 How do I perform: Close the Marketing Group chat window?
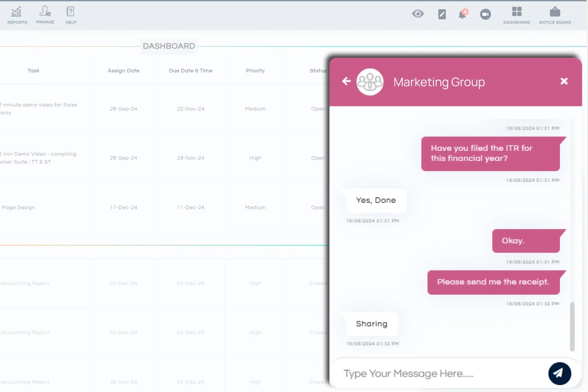[x=564, y=81]
